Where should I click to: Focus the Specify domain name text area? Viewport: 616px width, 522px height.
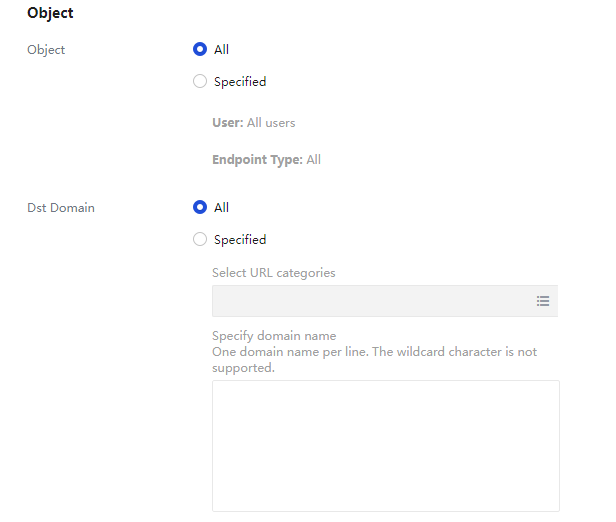click(x=385, y=446)
